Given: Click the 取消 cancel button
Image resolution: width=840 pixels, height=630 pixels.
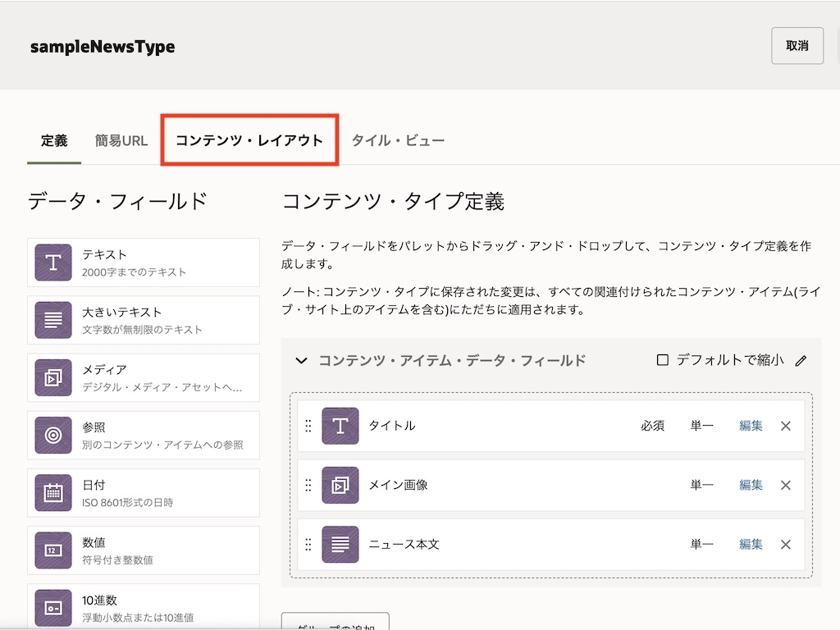Looking at the screenshot, I should click(x=797, y=46).
